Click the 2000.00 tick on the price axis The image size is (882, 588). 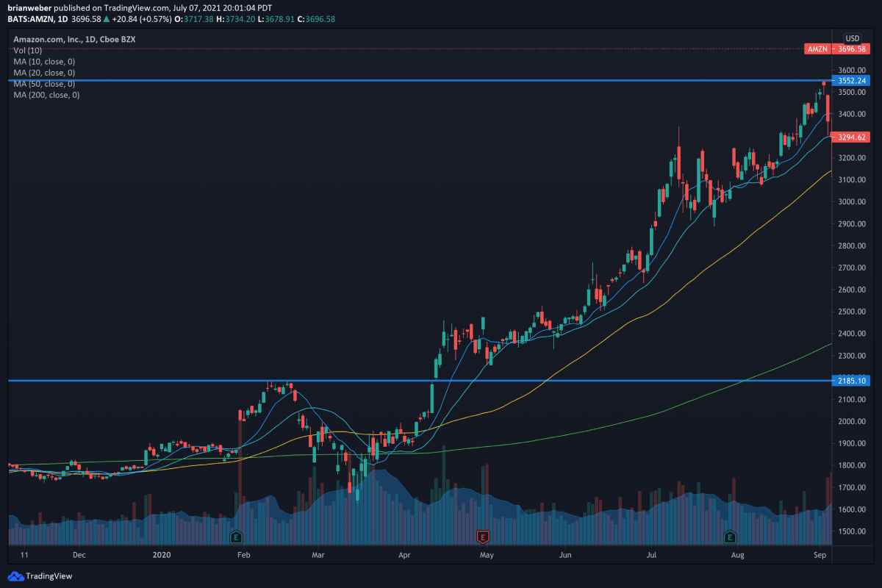click(853, 421)
